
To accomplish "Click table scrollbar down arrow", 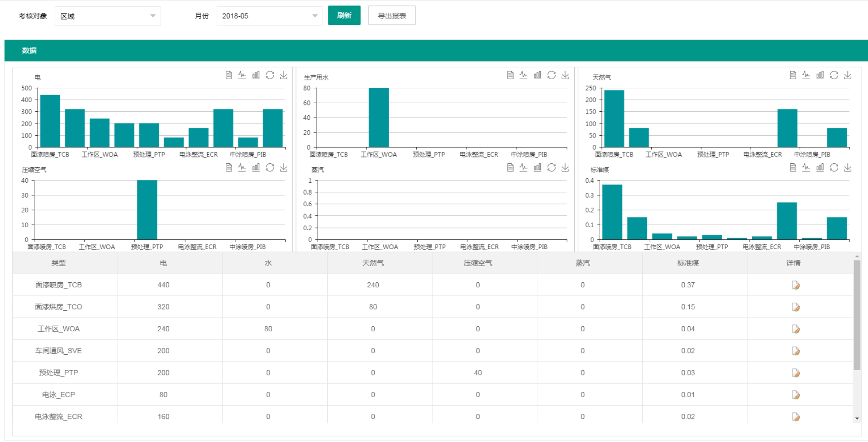I will [857, 418].
